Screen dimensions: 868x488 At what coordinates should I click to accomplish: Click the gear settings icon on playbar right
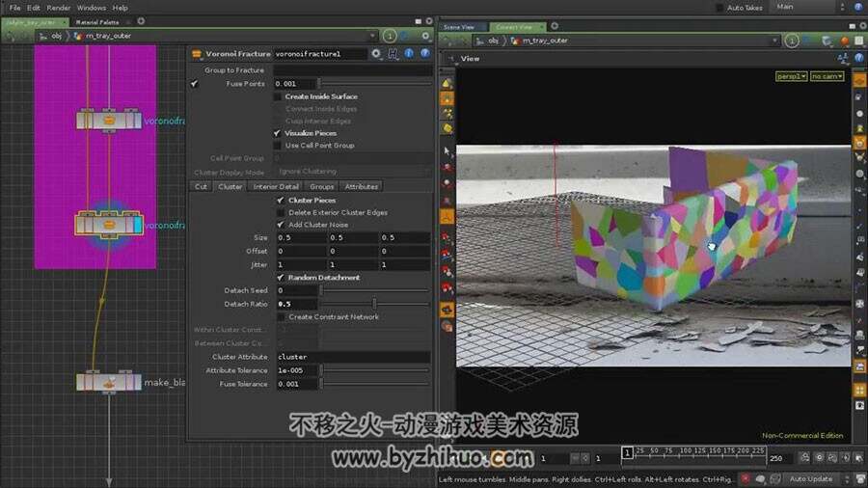coord(820,457)
